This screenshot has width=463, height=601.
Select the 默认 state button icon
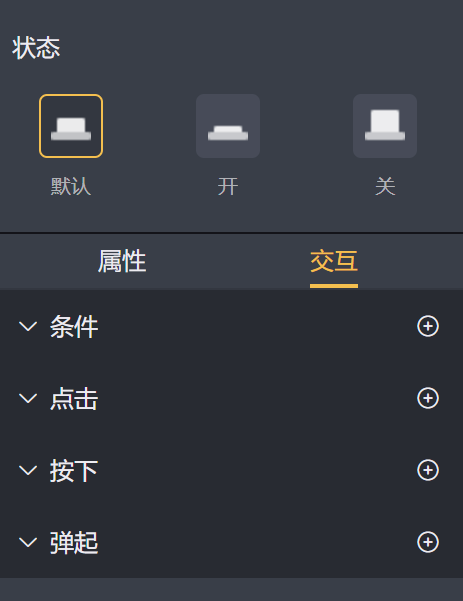click(71, 126)
